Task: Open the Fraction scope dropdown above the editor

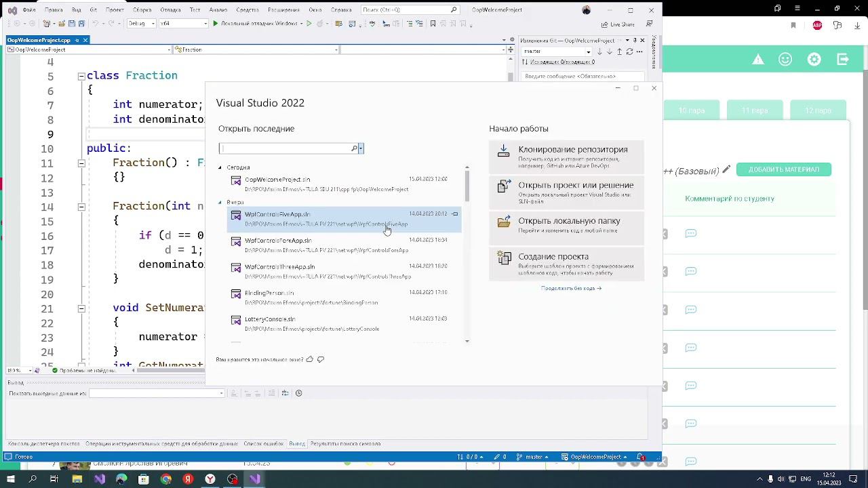Action: [x=256, y=49]
